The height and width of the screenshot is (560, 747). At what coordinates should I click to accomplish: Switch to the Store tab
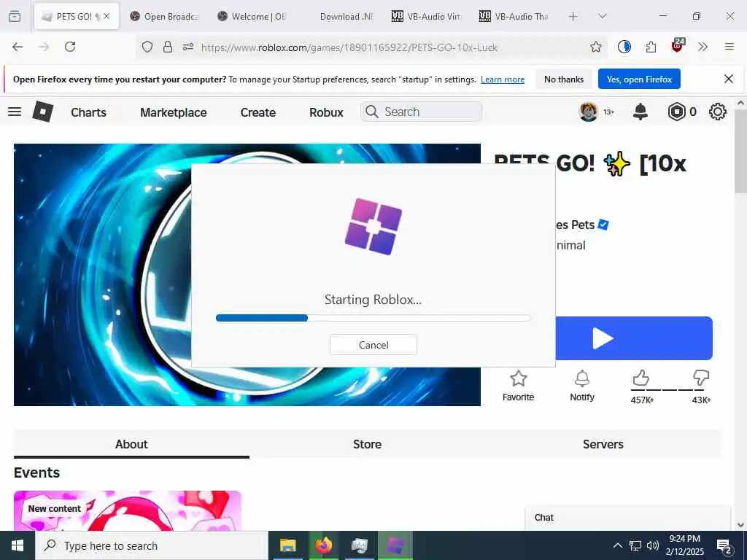[x=367, y=444]
